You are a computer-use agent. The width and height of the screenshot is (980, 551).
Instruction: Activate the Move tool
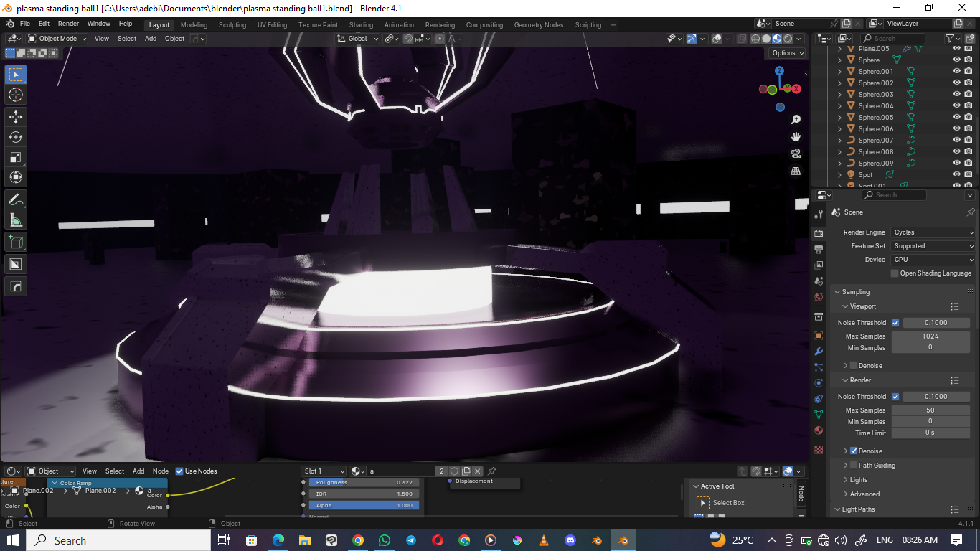[x=16, y=116]
